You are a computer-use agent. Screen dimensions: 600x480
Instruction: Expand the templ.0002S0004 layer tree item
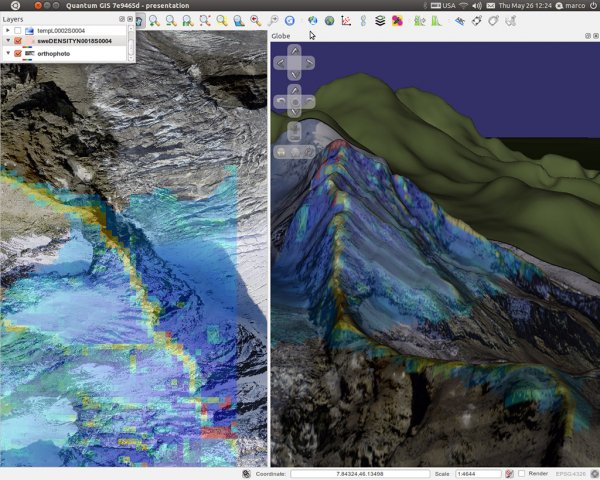8,30
